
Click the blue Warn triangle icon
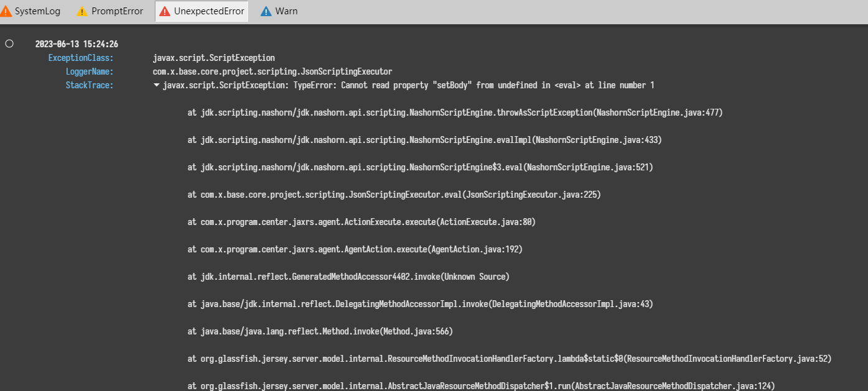[x=266, y=11]
